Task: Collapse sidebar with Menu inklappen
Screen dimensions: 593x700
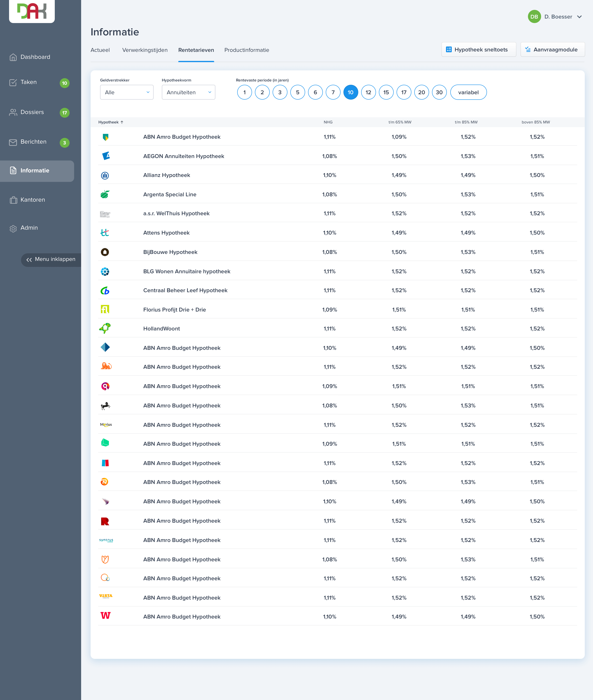Action: (x=51, y=259)
